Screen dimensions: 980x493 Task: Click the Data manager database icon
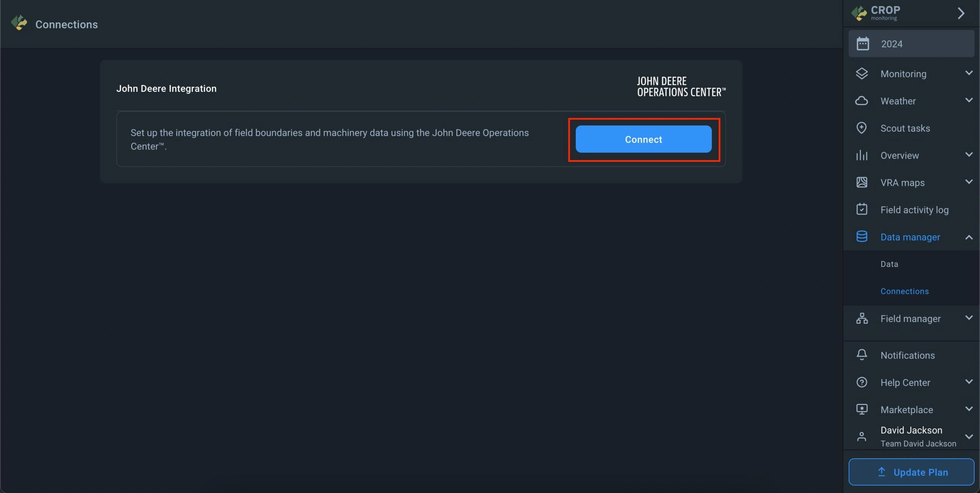click(862, 237)
